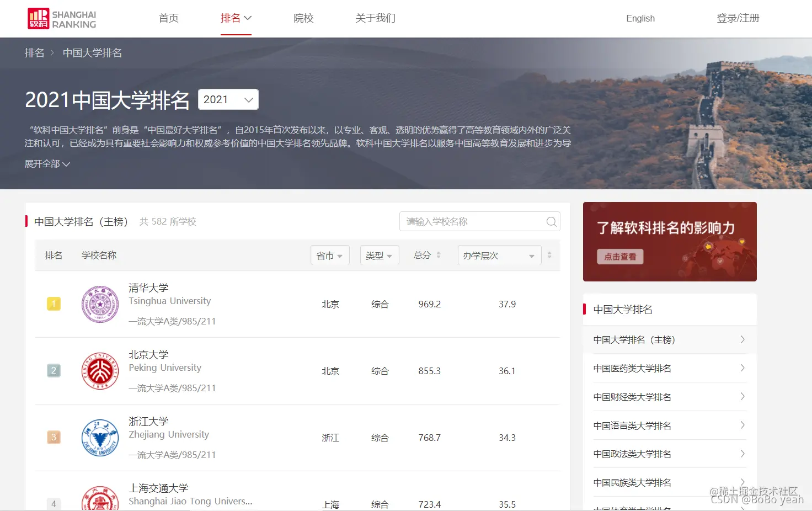Click the arrow beside 中国大学排名（主榜）
Screen dimensions: 812x511
pos(742,339)
